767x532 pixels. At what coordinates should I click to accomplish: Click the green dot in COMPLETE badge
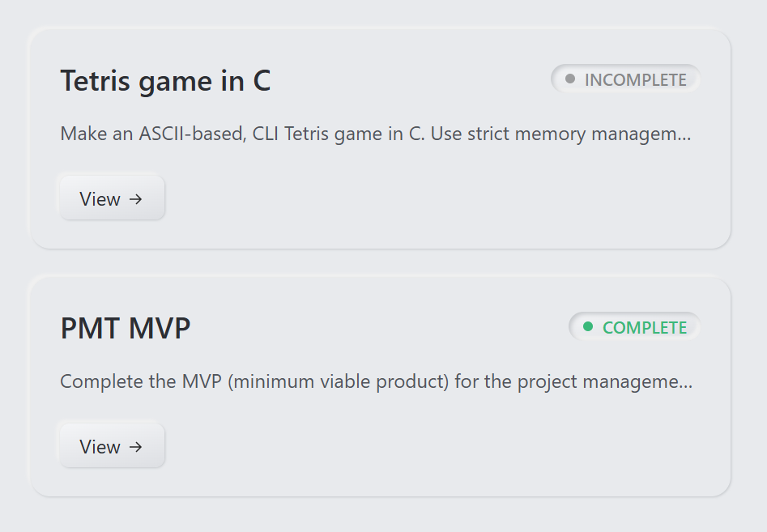[588, 327]
